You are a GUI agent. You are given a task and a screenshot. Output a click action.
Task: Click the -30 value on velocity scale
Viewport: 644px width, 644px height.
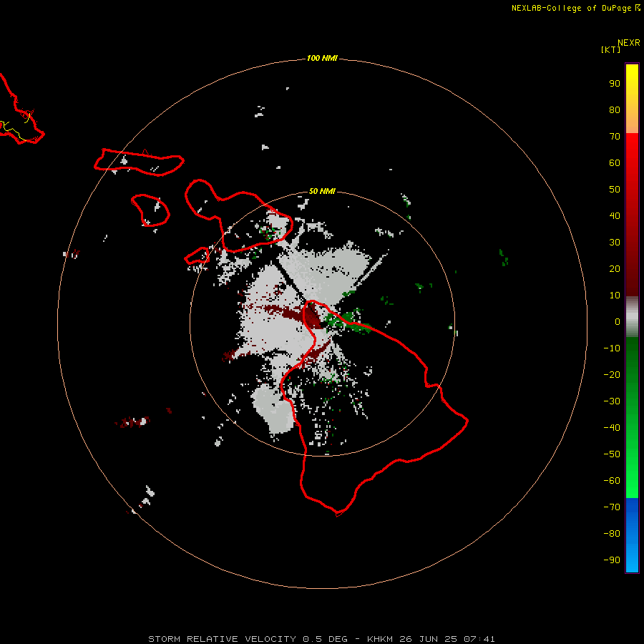(x=612, y=401)
